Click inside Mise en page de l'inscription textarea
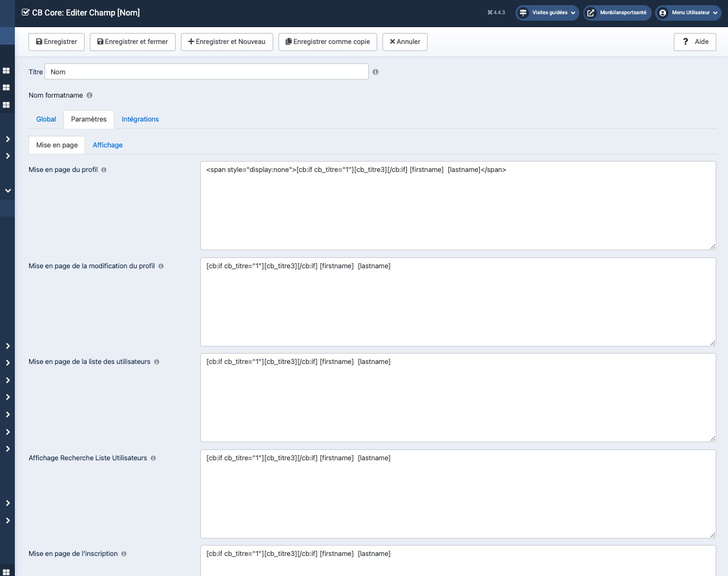The image size is (728, 576). pyautogui.click(x=458, y=560)
